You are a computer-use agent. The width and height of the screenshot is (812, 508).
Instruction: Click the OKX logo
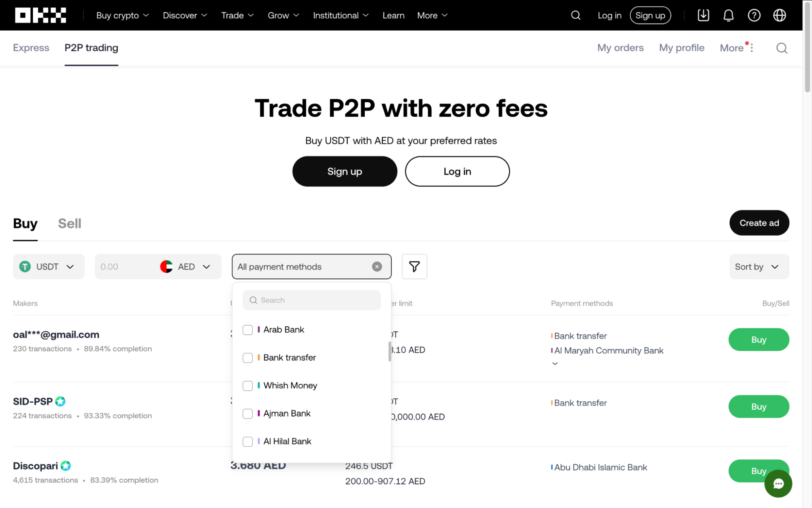(41, 15)
